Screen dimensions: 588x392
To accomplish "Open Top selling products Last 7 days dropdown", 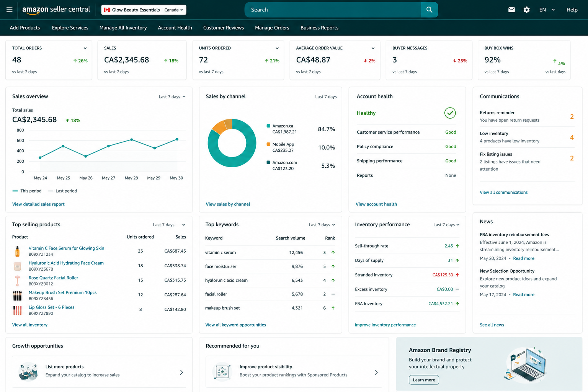I will coord(169,225).
